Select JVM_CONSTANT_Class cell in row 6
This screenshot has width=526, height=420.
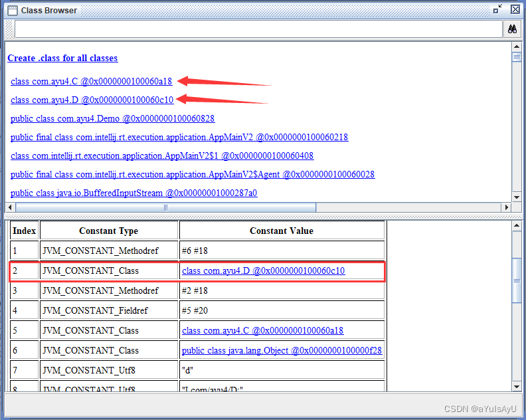(x=109, y=350)
